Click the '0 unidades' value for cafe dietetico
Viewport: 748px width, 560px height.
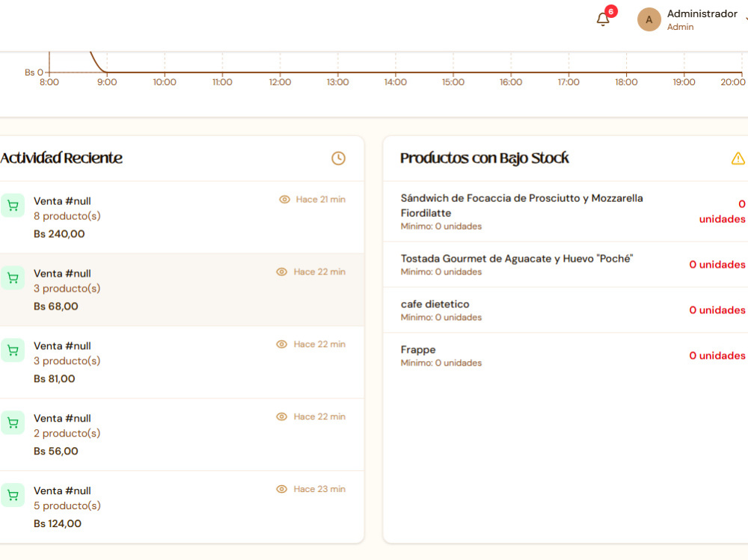pyautogui.click(x=717, y=310)
